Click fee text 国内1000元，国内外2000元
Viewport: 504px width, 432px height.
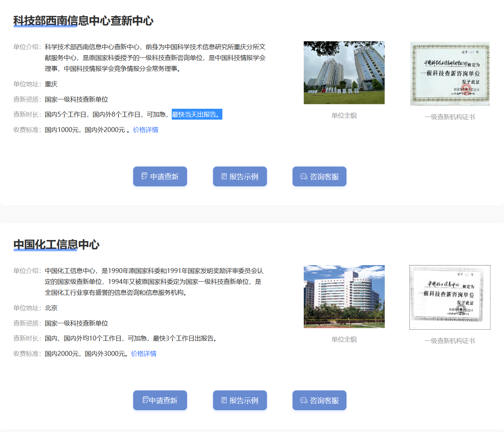tap(85, 130)
